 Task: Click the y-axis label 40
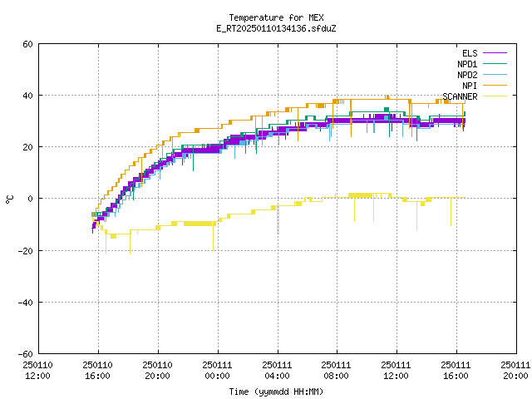[27, 96]
